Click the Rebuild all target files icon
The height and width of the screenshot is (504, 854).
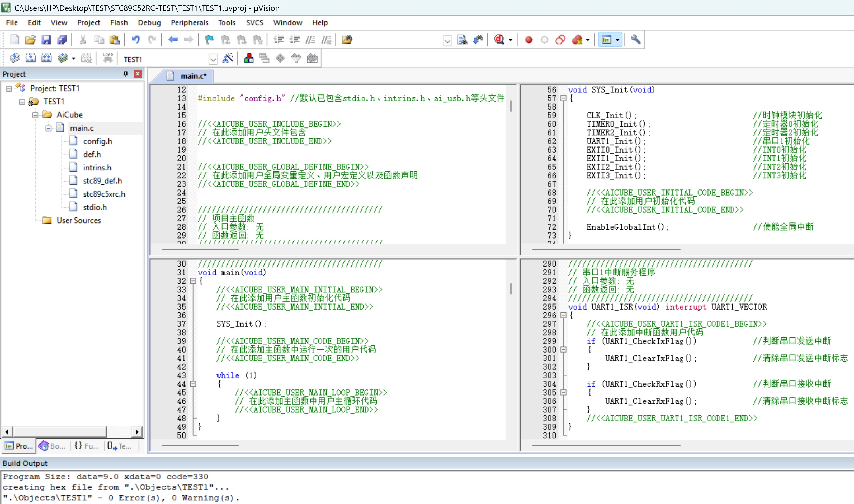(46, 58)
